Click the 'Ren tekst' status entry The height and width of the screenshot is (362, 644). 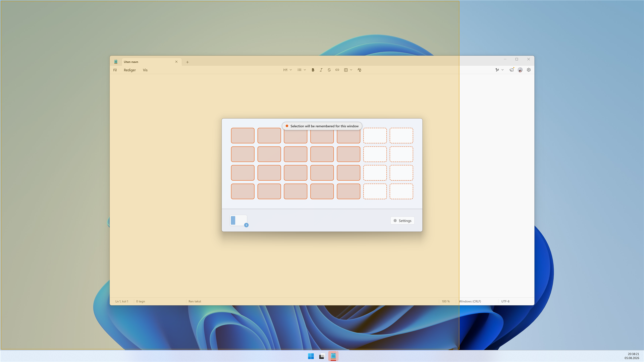(x=195, y=301)
